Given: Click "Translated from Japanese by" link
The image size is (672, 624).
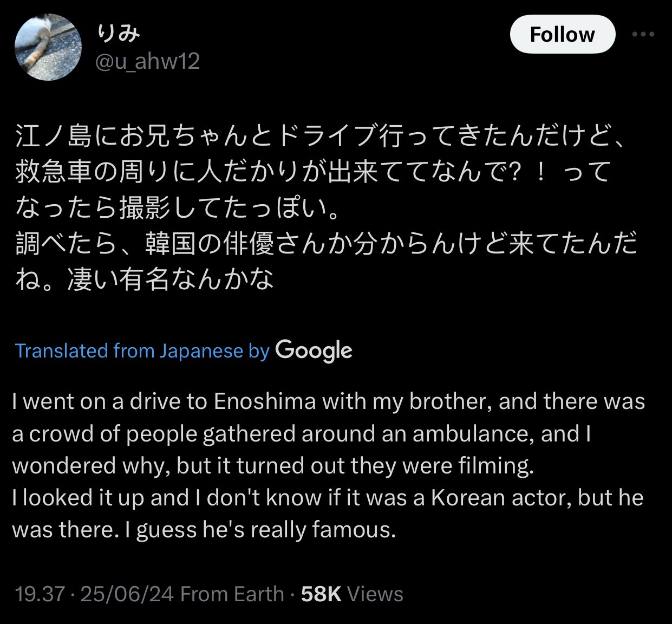Looking at the screenshot, I should click(x=142, y=351).
